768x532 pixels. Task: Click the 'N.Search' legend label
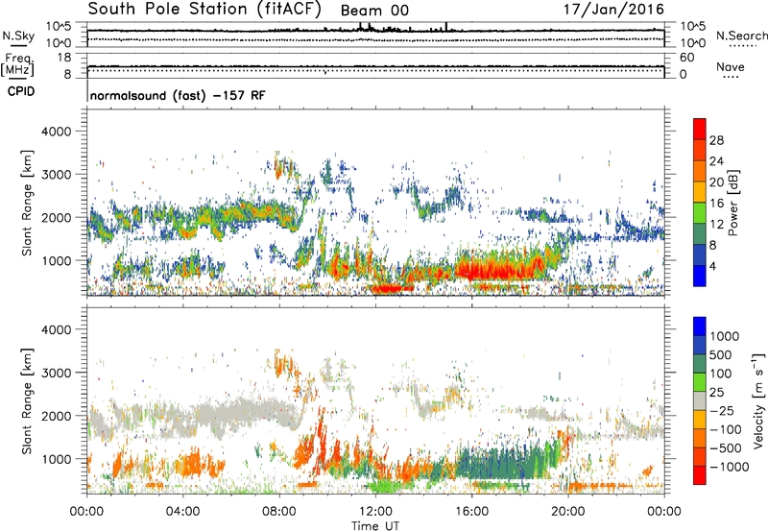(741, 36)
